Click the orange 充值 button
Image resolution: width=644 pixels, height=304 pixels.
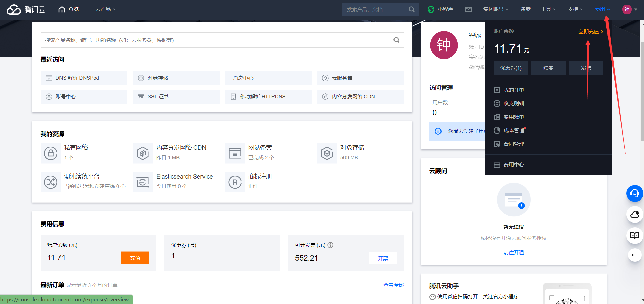(135, 258)
